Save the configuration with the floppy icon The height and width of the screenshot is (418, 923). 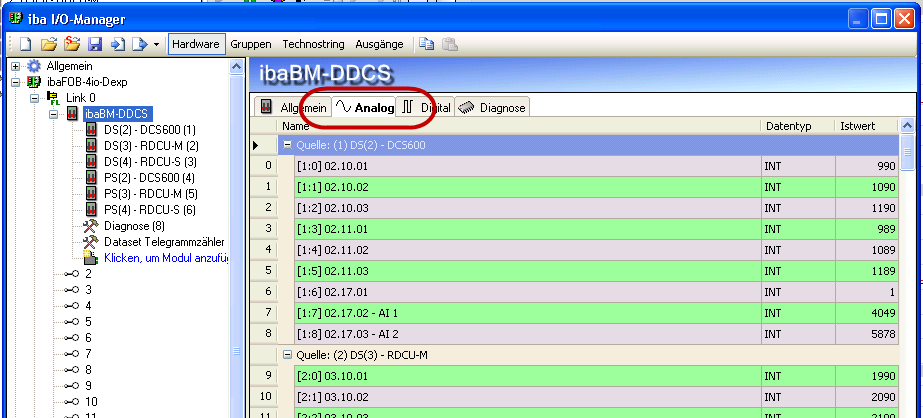pos(95,44)
